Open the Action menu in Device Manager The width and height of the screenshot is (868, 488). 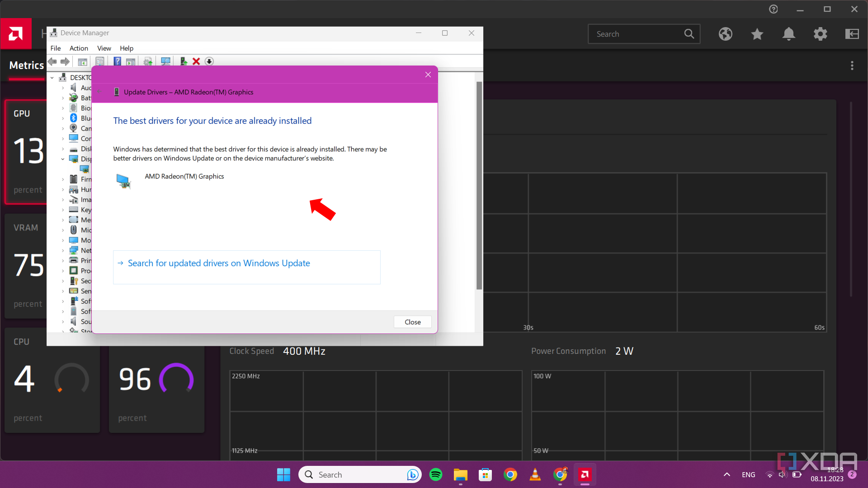(x=79, y=48)
